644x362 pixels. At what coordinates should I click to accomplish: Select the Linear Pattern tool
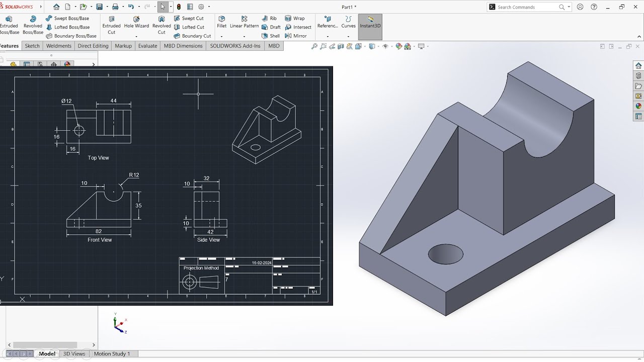244,23
